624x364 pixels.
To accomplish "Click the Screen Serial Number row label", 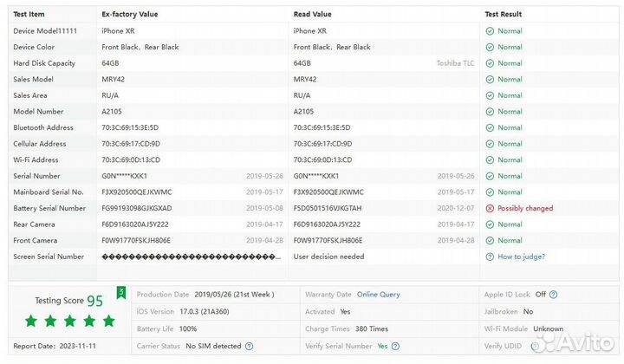I will pos(49,257).
